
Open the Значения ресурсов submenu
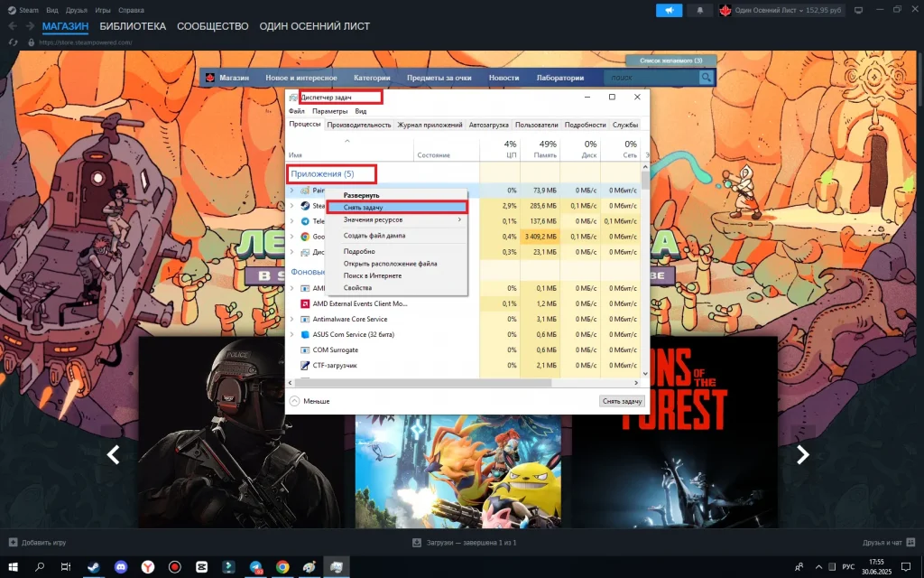[x=397, y=220]
